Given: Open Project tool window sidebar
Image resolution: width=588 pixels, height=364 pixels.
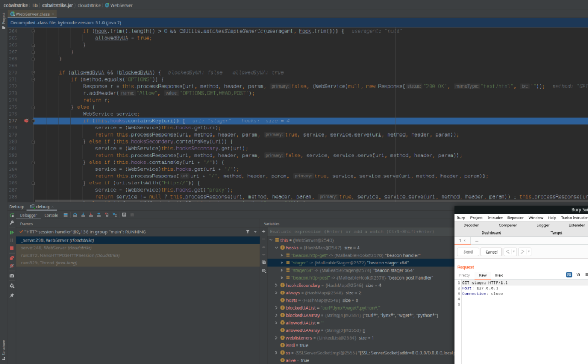Looking at the screenshot, I should (x=3, y=21).
